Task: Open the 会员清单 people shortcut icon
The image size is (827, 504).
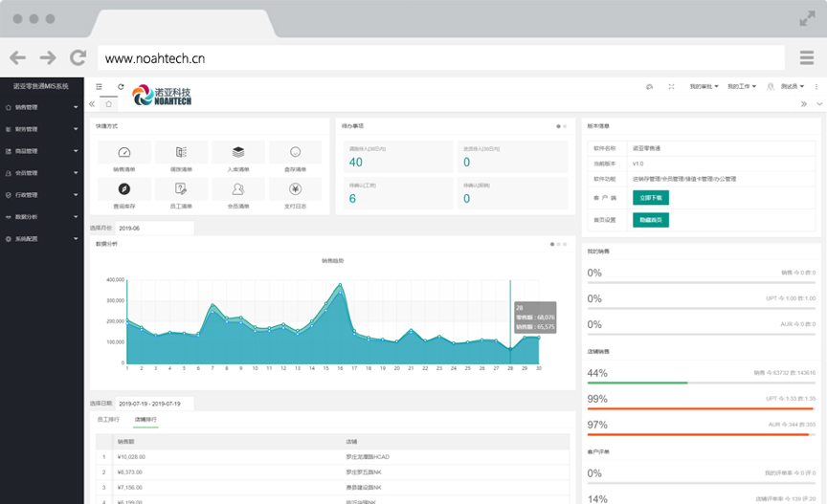Action: tap(237, 188)
